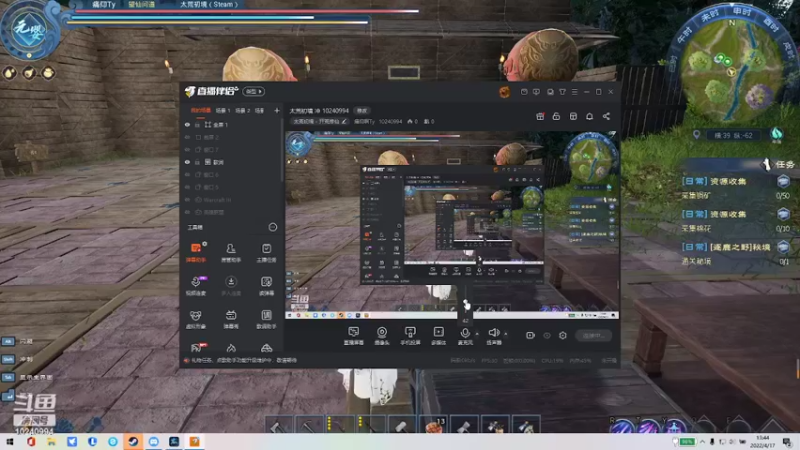This screenshot has height=450, width=800.
Task: Open the gift box icon above the preview
Action: click(x=540, y=116)
